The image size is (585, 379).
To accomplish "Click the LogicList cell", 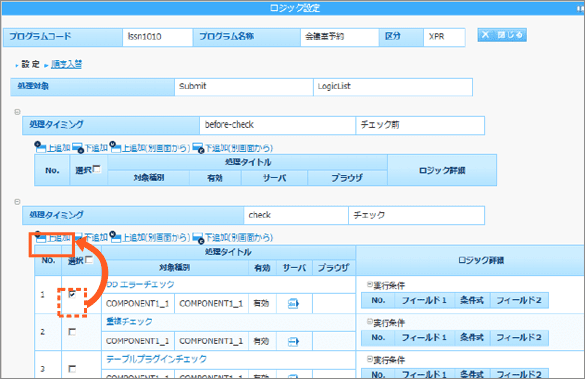I will pos(393,87).
